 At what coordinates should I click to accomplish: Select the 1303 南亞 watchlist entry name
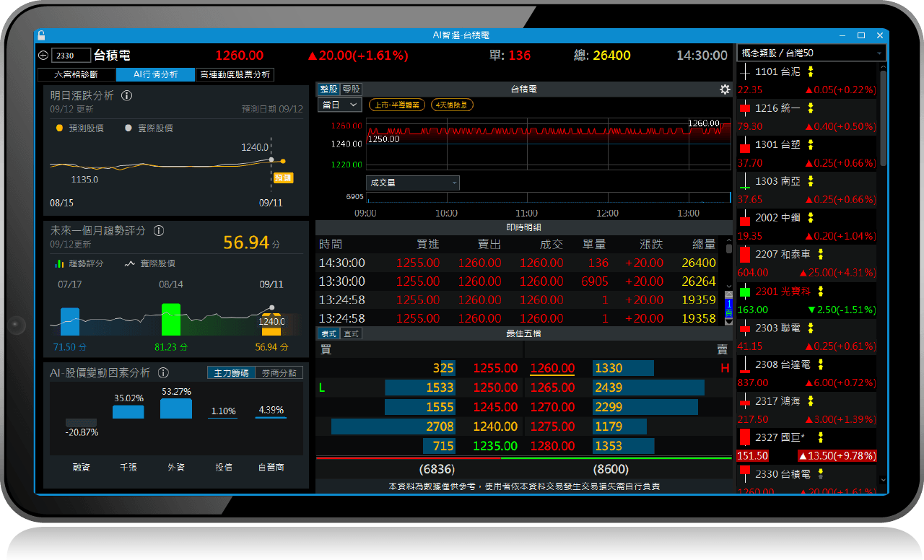coord(777,181)
